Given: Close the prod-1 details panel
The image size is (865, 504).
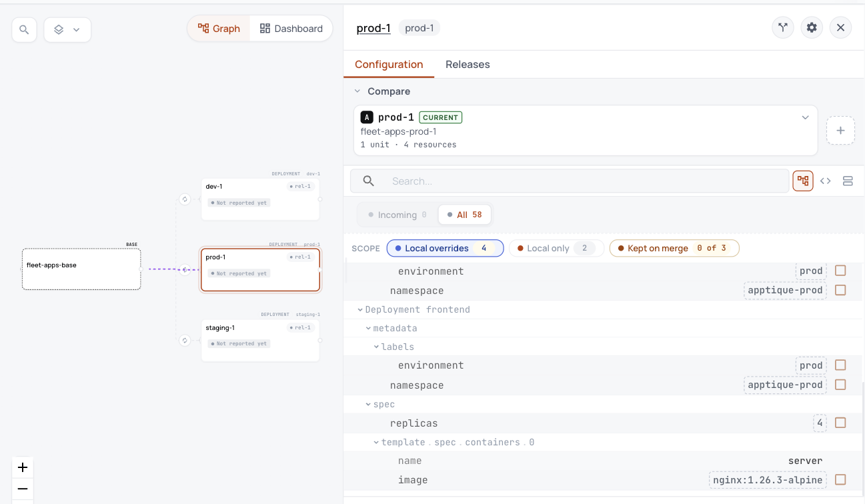Looking at the screenshot, I should (x=841, y=28).
